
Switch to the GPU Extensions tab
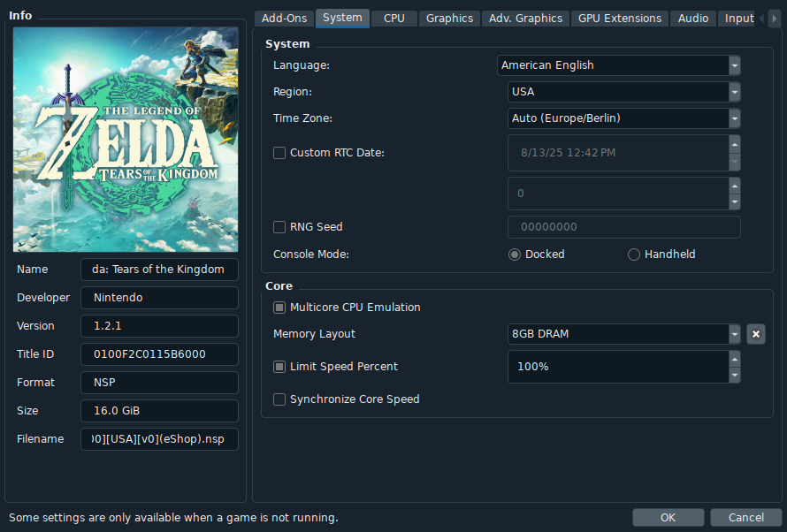620,19
